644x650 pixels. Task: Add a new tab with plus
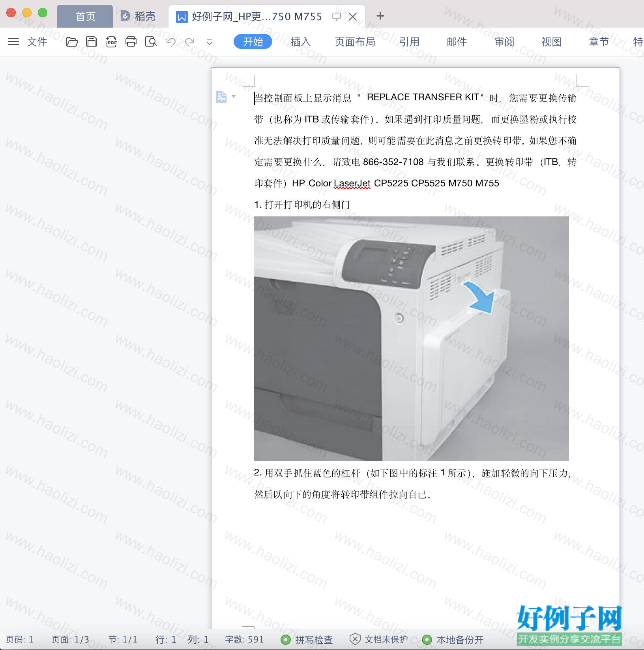(380, 16)
